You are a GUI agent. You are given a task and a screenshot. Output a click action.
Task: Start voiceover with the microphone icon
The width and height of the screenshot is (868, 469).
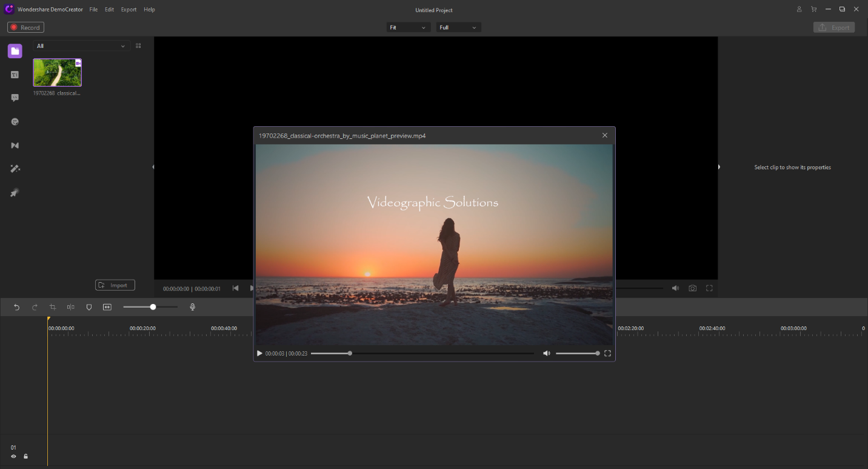(193, 307)
